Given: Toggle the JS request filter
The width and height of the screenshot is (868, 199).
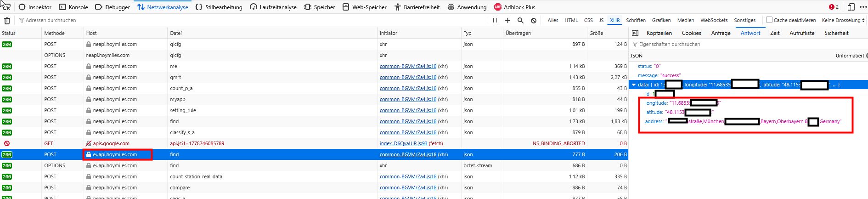Looking at the screenshot, I should tap(601, 20).
